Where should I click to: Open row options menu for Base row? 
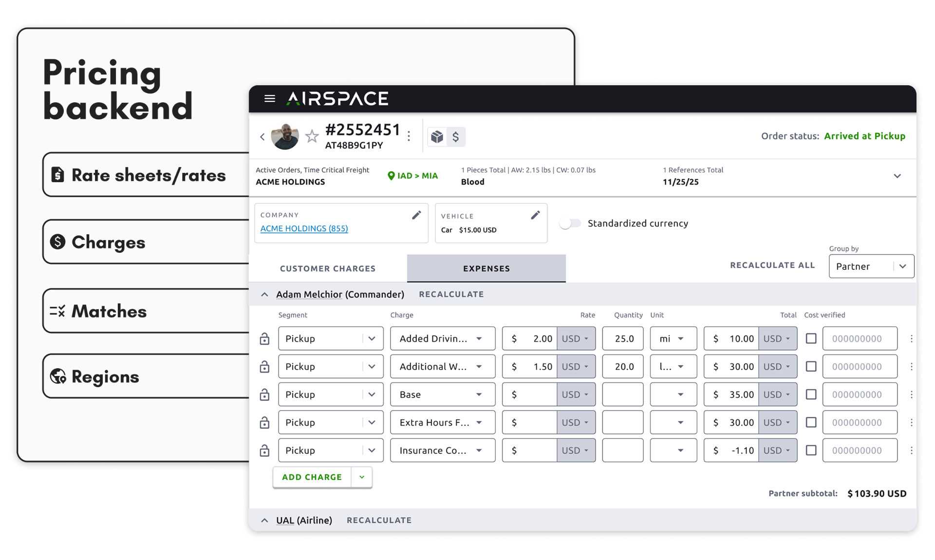912,394
